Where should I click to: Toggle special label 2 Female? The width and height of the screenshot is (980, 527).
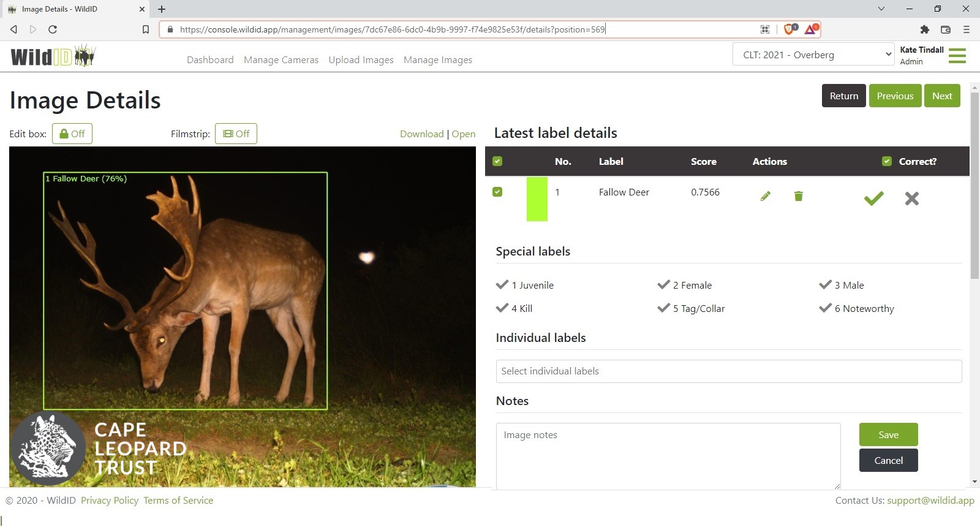[x=685, y=285]
